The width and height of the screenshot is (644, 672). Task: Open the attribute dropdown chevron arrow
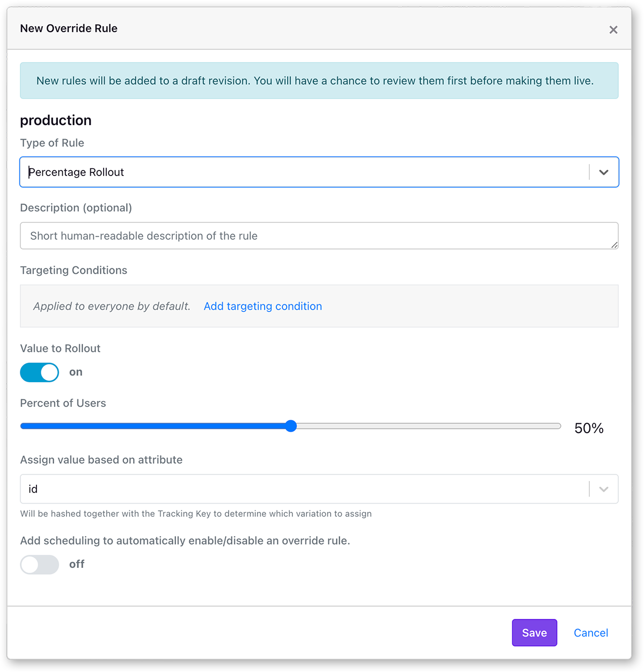point(604,489)
